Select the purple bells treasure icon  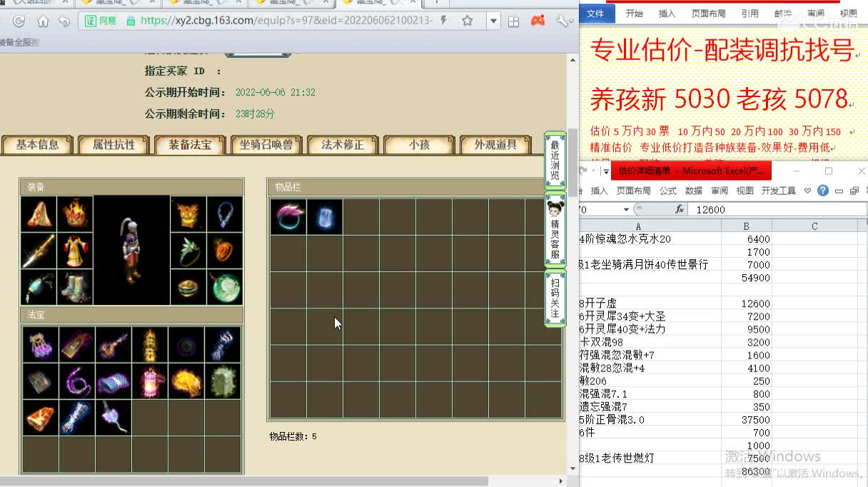pos(41,344)
